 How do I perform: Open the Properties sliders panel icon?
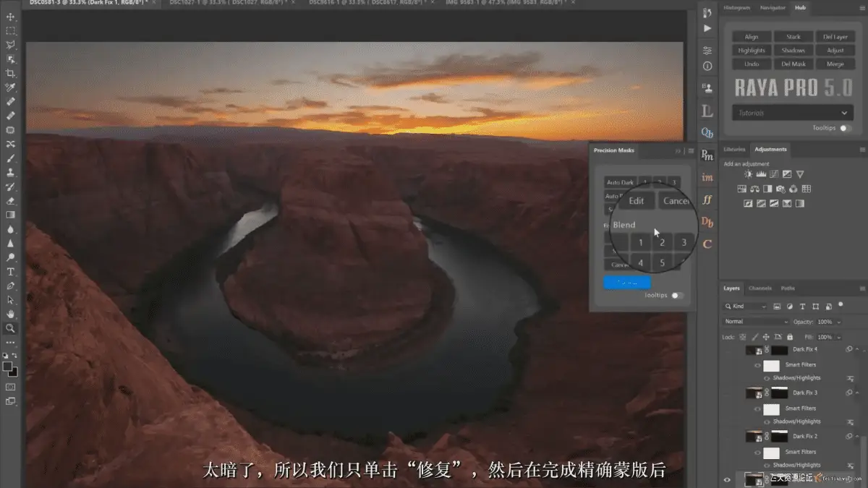(707, 50)
